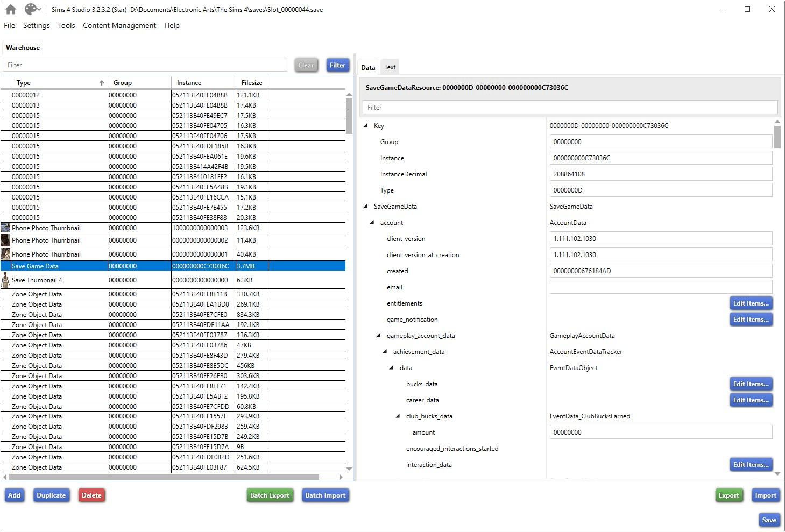
Task: Click Edit Items for entitlements
Action: (751, 303)
